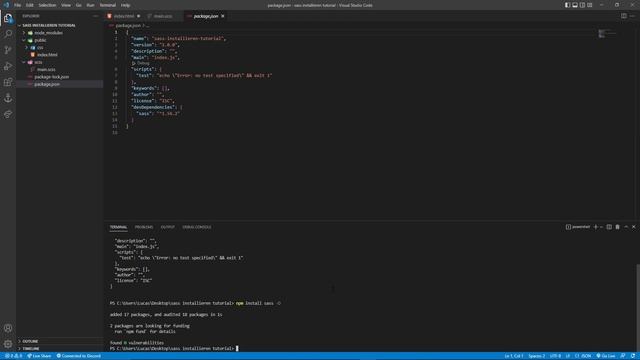Viewport: 640px width, 360px height.
Task: Close the terminal panel with X
Action: tap(633, 227)
